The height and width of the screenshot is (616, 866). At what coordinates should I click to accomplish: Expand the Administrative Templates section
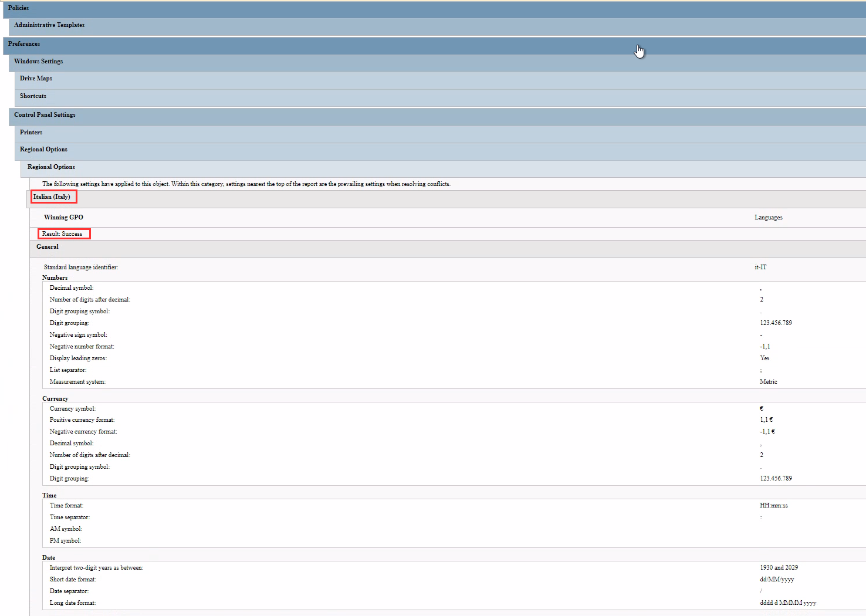pos(437,26)
